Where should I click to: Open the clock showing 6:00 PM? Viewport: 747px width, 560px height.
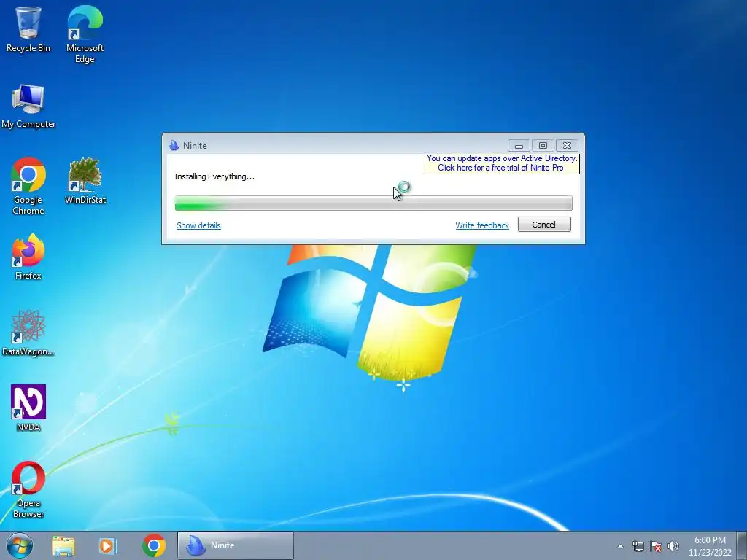coord(710,546)
